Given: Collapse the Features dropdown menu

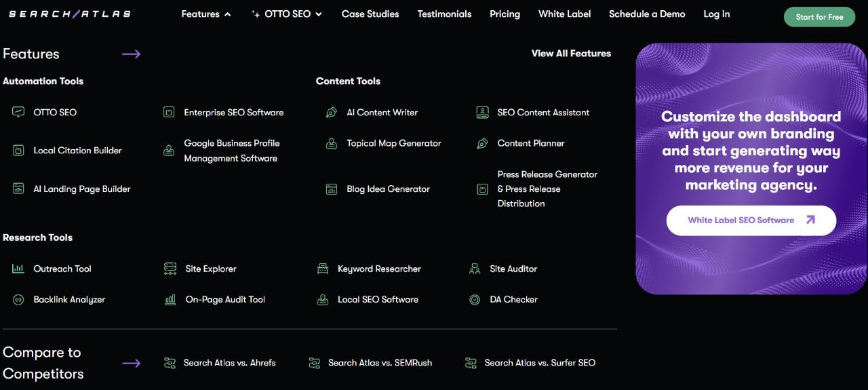Looking at the screenshot, I should (x=206, y=14).
